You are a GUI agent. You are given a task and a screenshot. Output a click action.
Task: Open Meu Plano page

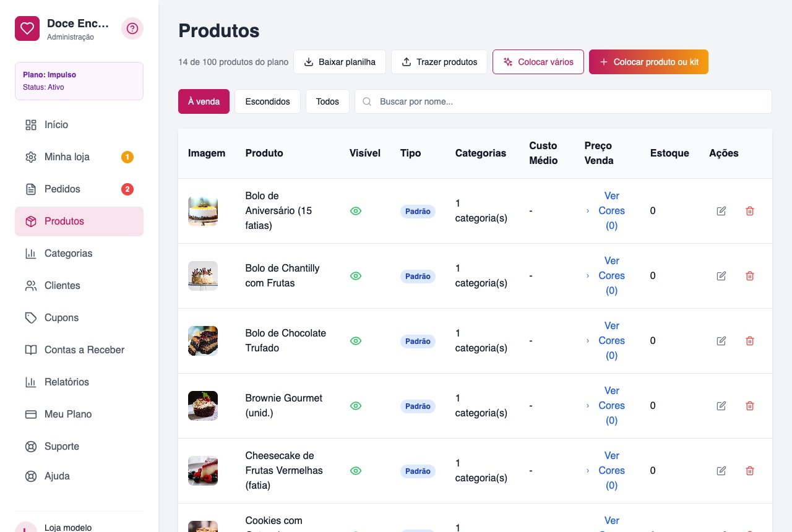pyautogui.click(x=79, y=414)
